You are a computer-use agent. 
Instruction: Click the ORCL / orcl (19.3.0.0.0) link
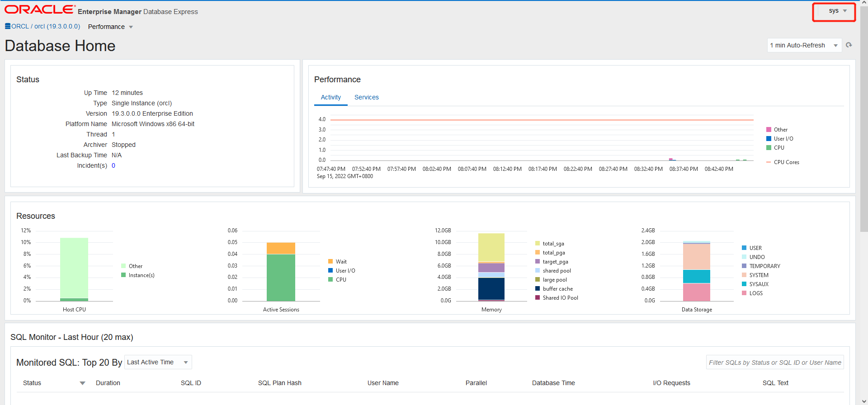[46, 26]
